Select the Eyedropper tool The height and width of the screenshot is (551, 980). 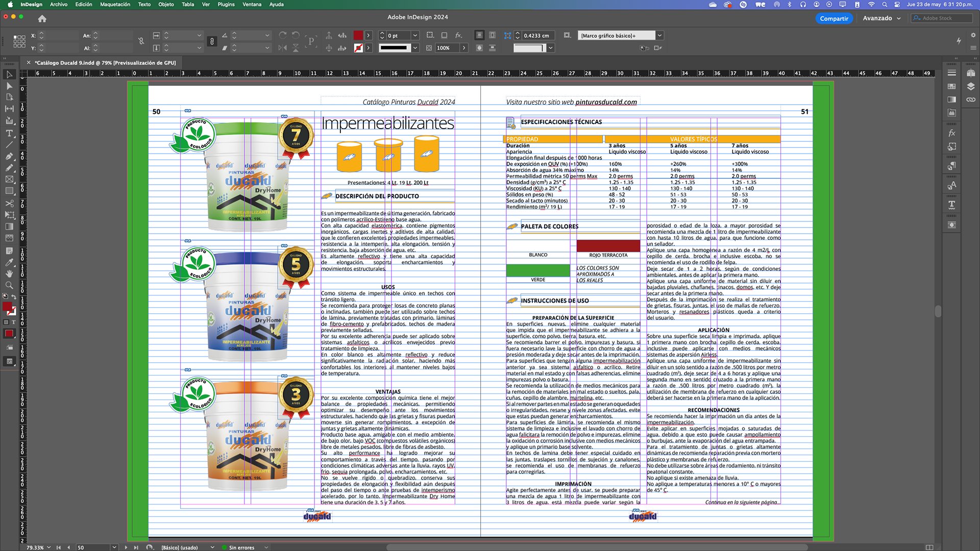[9, 262]
